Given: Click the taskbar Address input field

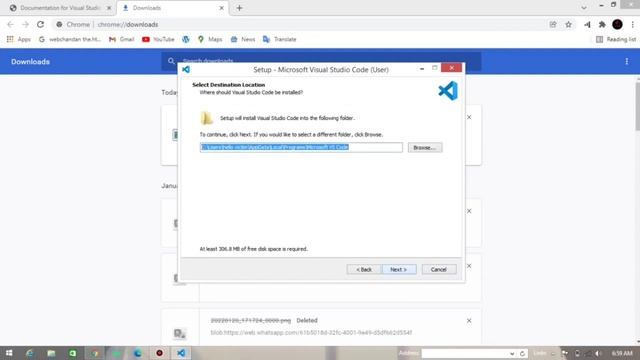Looking at the screenshot, I should pos(465,353).
